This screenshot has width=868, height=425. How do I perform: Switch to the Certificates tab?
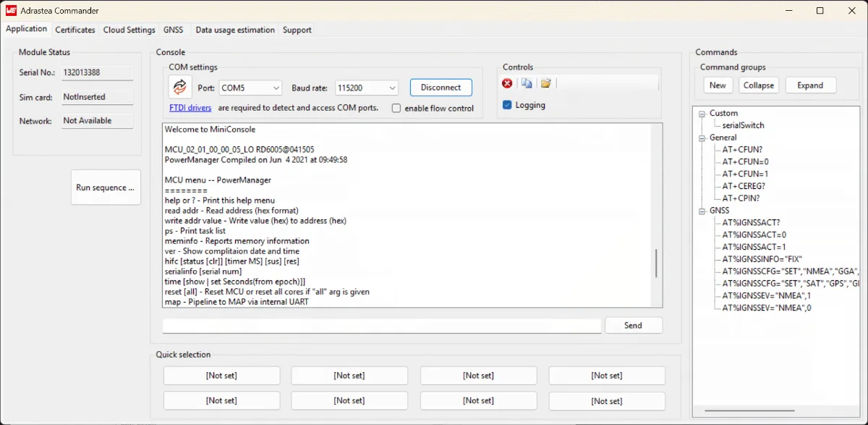[75, 30]
